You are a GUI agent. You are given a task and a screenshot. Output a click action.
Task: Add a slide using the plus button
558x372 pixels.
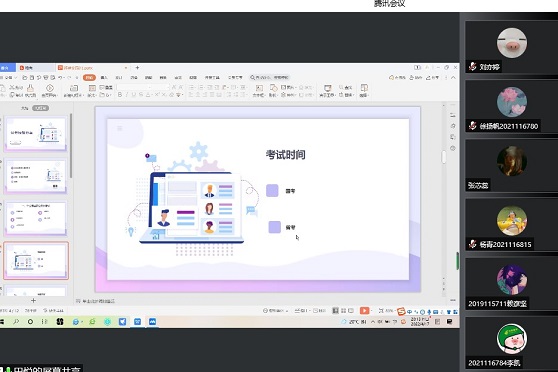[x=33, y=300]
